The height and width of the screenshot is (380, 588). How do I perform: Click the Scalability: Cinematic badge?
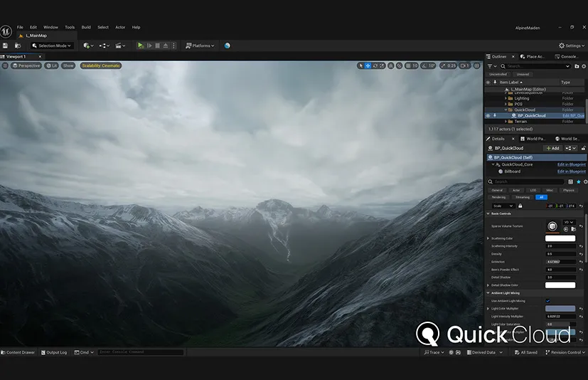pyautogui.click(x=101, y=65)
